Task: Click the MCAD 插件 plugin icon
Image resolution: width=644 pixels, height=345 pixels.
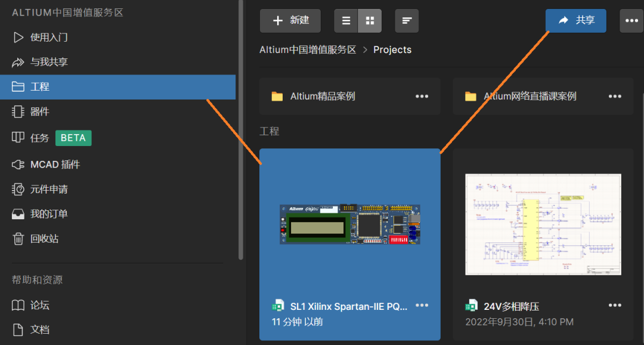Action: point(18,164)
